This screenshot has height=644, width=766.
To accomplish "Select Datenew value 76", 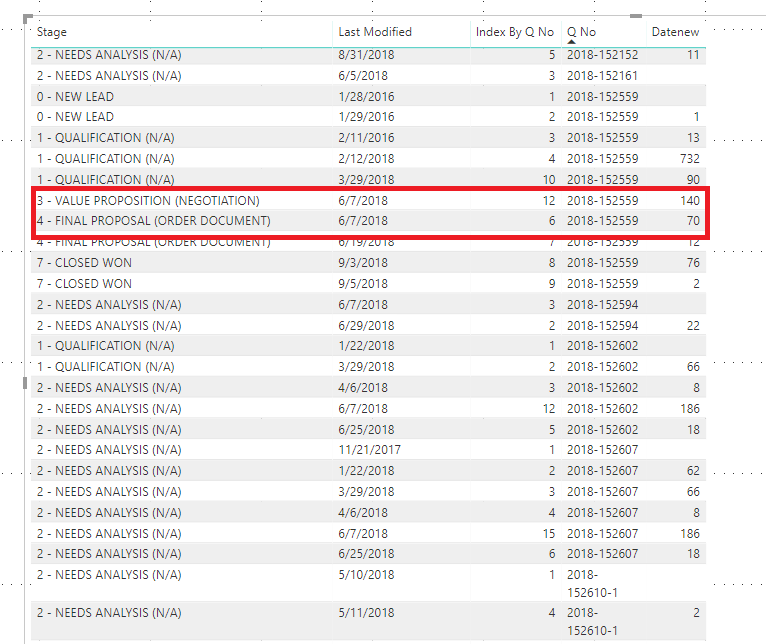I will coord(693,263).
